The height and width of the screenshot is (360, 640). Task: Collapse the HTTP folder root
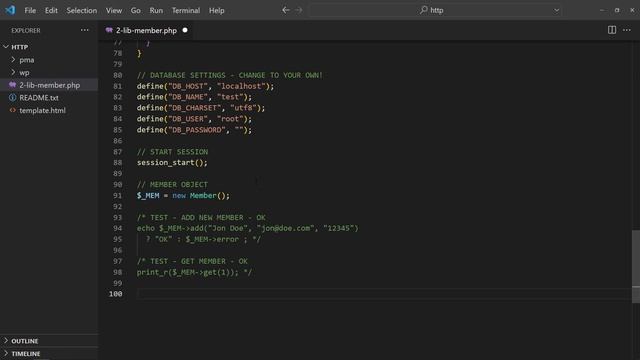click(x=49, y=47)
